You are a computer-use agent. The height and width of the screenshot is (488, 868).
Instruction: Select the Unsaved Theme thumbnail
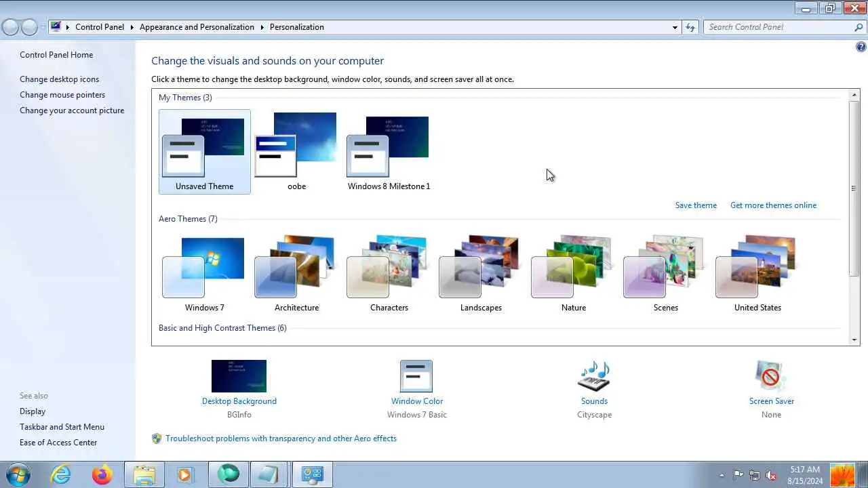coord(204,152)
